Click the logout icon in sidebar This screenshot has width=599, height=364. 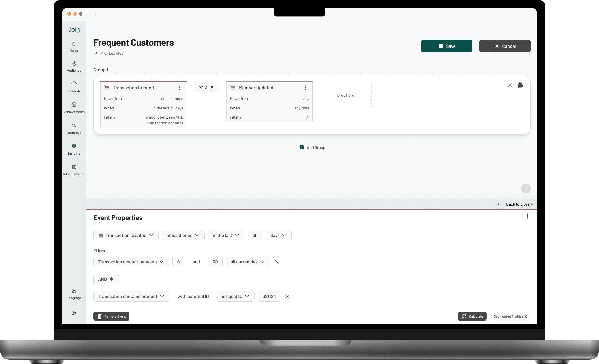(74, 313)
